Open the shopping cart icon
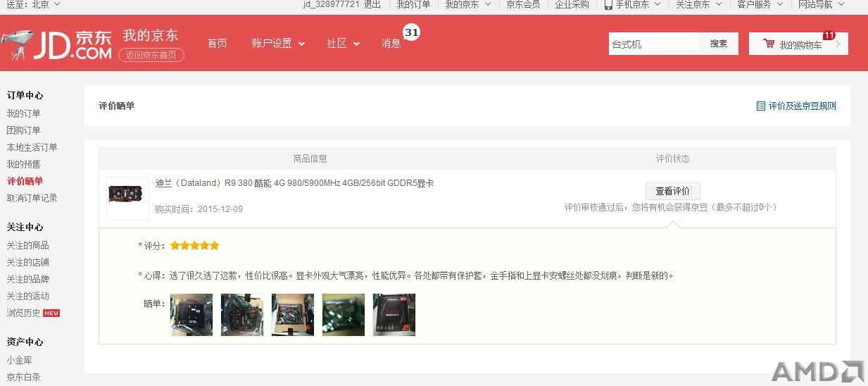 click(769, 44)
